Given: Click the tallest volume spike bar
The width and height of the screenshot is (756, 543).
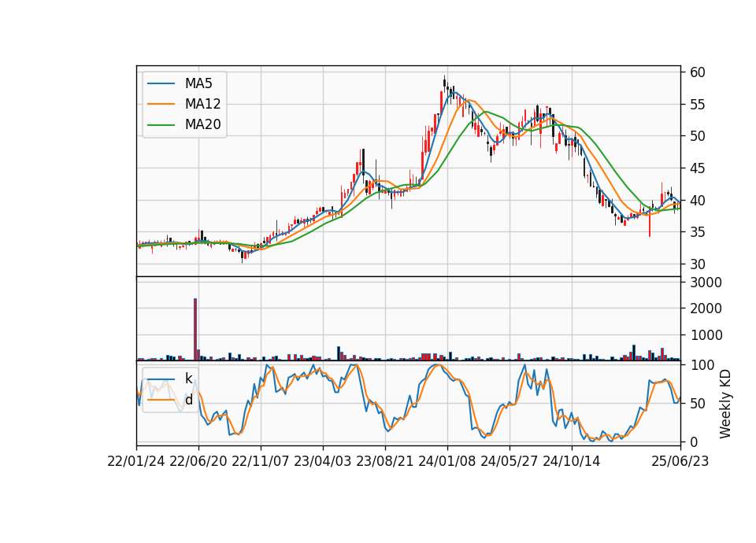Looking at the screenshot, I should pos(195,329).
